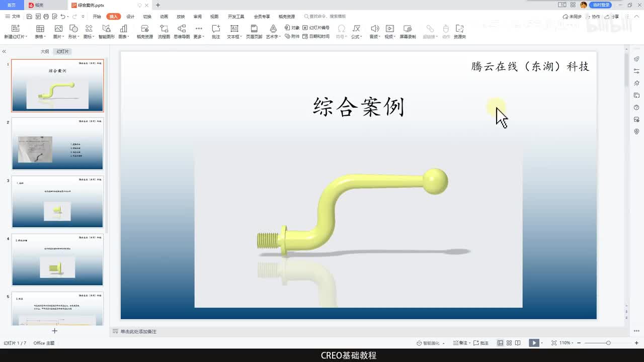Click the 分享 share button
Image resolution: width=644 pixels, height=362 pixels.
(x=612, y=17)
